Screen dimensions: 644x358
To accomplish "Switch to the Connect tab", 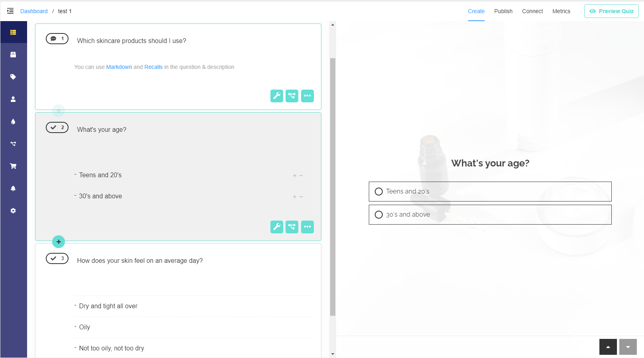I will pyautogui.click(x=532, y=11).
